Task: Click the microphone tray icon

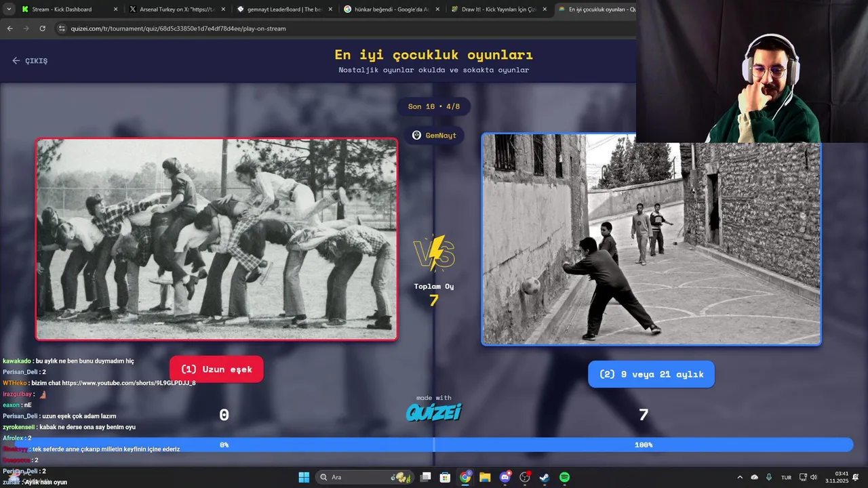Action: [x=768, y=477]
